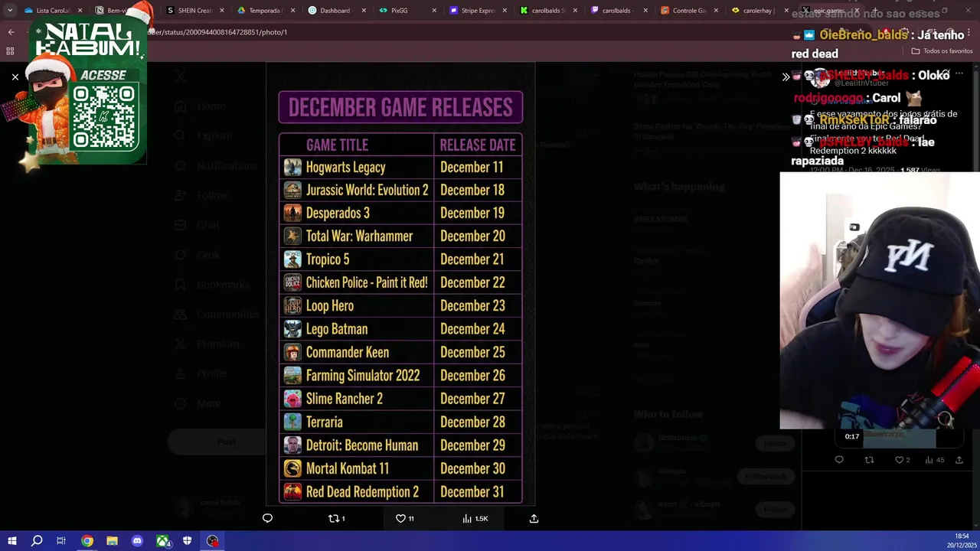Click the Slime Rancher 2 icon

pos(292,399)
